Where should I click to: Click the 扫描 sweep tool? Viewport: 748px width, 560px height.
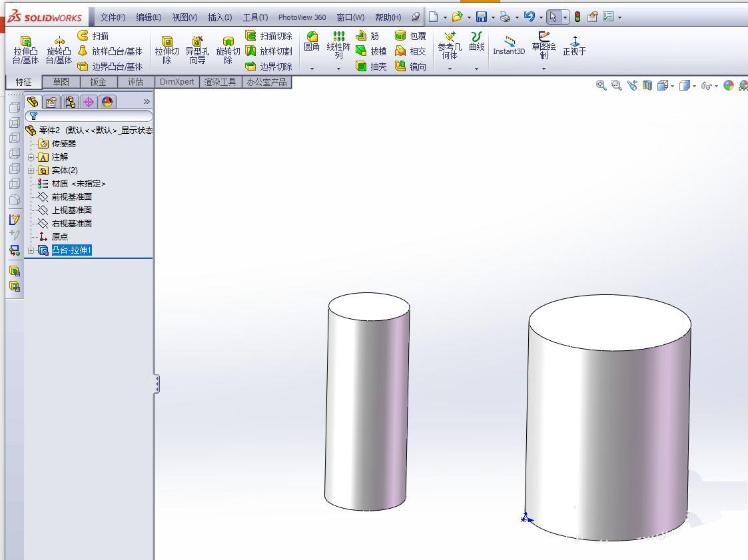[93, 36]
